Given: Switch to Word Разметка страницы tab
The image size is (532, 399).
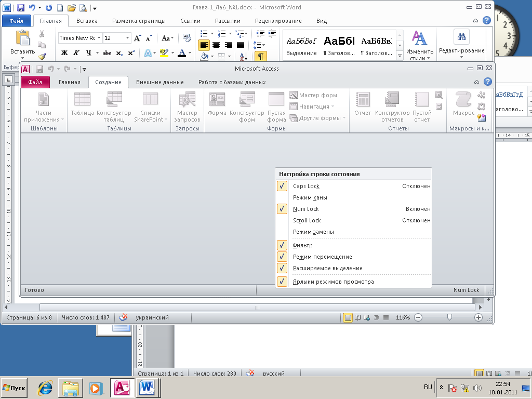Looking at the screenshot, I should pyautogui.click(x=139, y=21).
